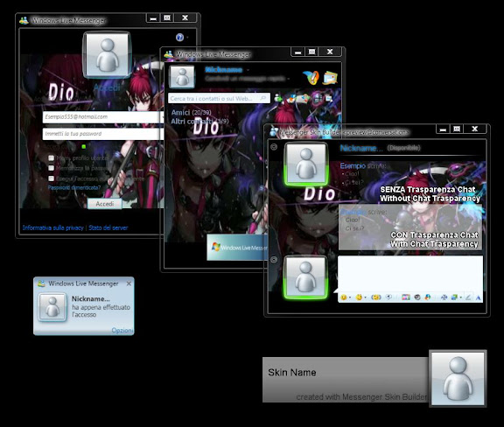Send a nudge with the shaking-face icon
Screen dimensions: 504x427
[376, 297]
